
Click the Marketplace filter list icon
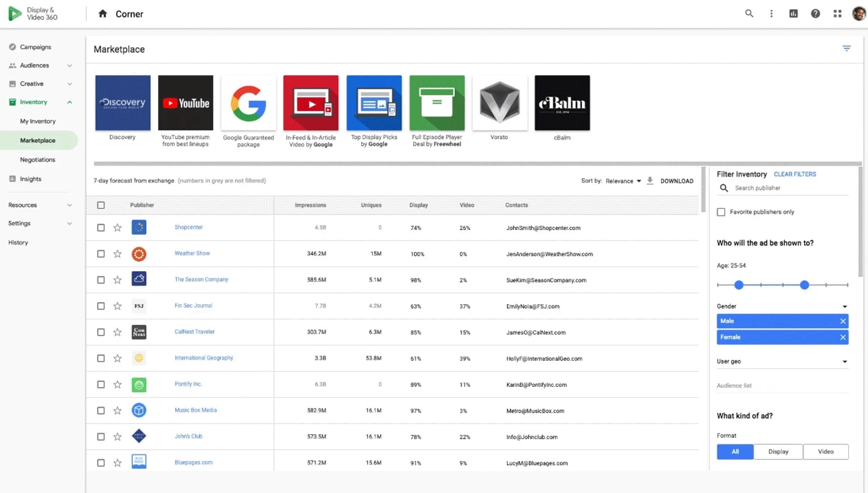coord(847,48)
